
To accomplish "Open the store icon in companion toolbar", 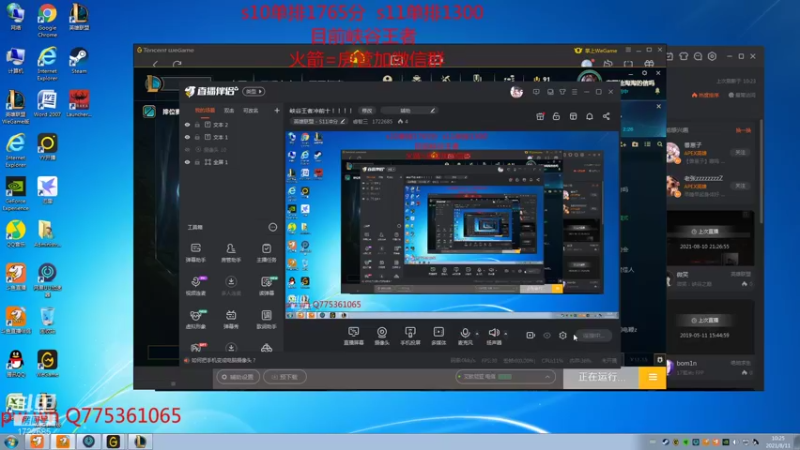I will pos(573,116).
